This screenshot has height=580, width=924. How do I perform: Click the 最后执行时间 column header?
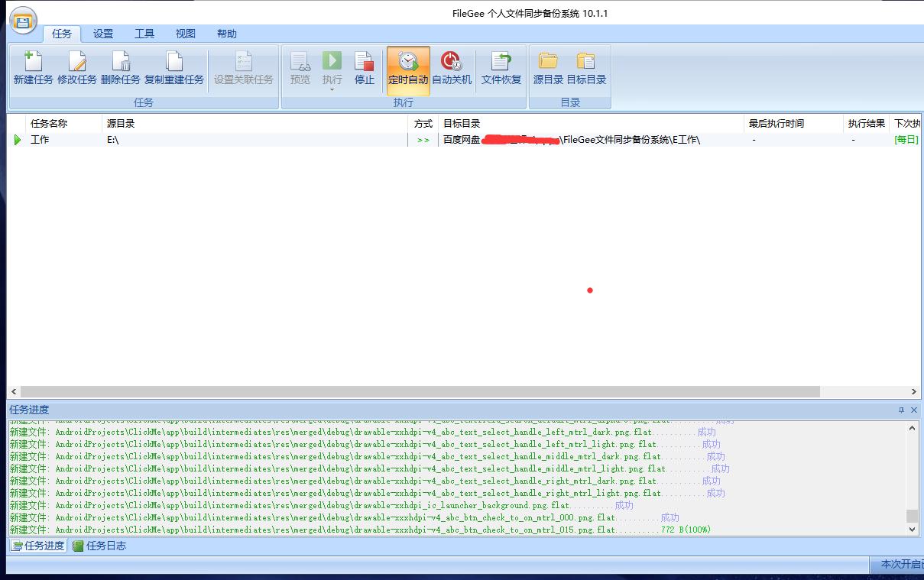pyautogui.click(x=793, y=123)
